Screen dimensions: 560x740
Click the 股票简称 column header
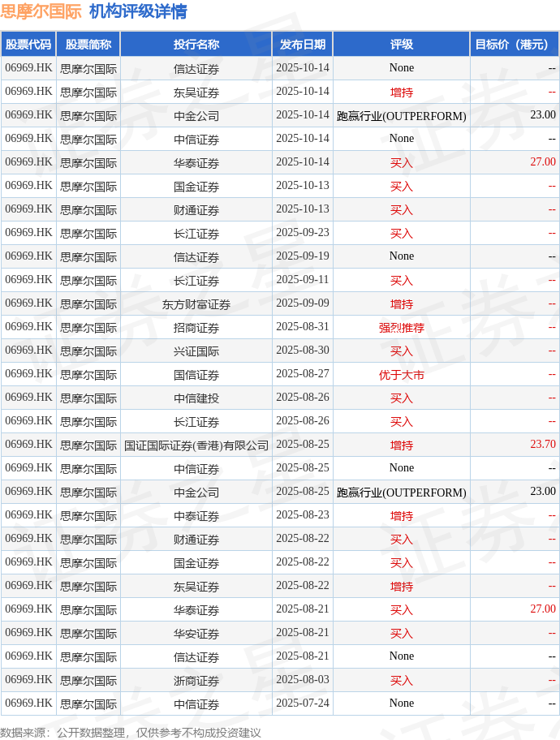[x=88, y=45]
